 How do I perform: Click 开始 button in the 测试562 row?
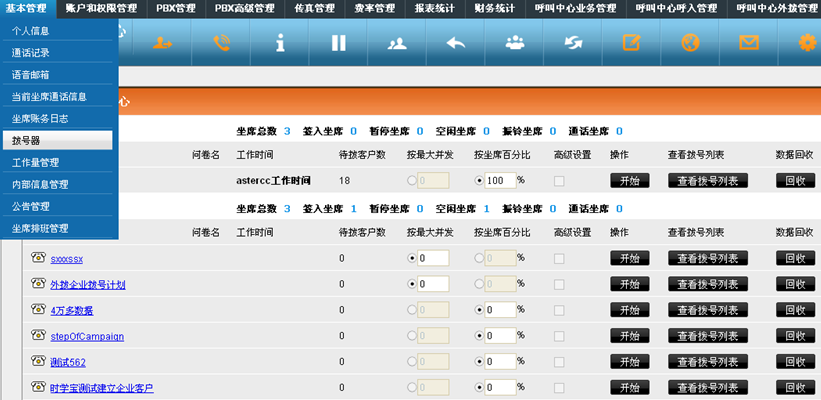630,362
